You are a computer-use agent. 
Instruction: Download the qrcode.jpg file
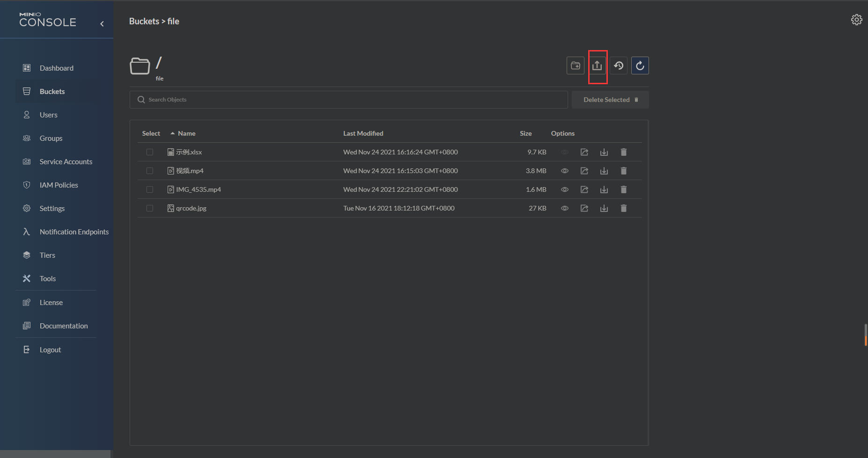(x=604, y=208)
